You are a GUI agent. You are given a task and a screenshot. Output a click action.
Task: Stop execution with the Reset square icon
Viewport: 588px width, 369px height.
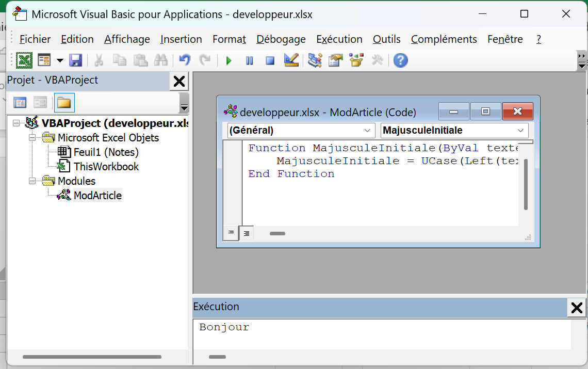click(270, 60)
